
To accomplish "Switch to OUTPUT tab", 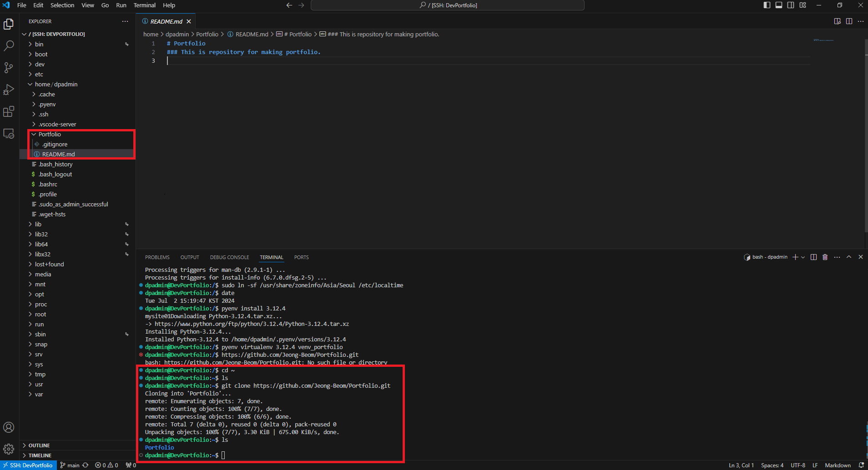I will [x=190, y=257].
